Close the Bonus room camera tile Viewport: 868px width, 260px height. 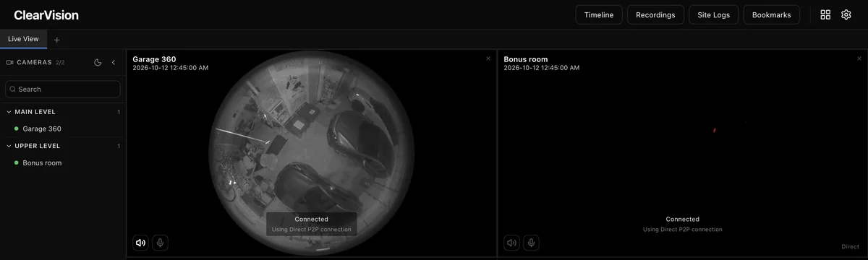pos(859,58)
